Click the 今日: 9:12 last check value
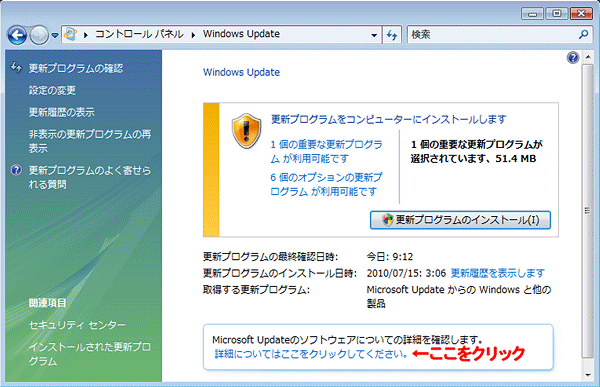This screenshot has height=387, width=600. (x=390, y=256)
